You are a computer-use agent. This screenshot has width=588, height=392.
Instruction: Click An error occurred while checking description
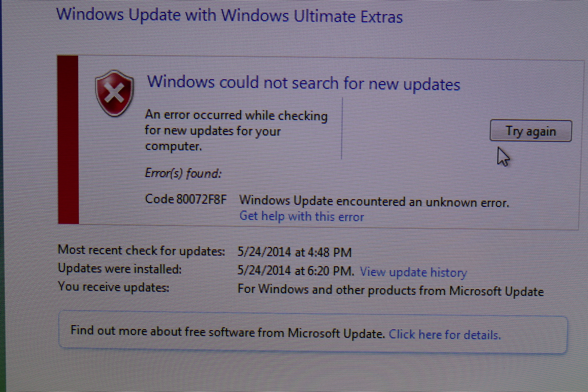tap(236, 131)
